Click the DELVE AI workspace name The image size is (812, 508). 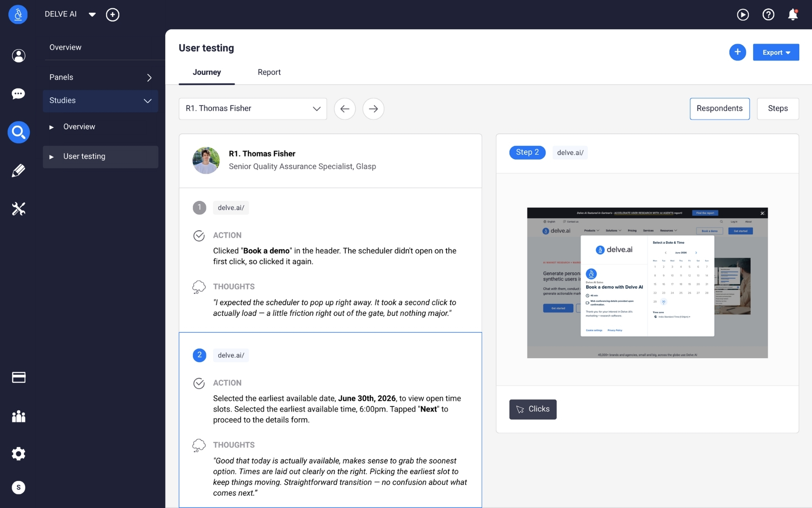tap(60, 14)
